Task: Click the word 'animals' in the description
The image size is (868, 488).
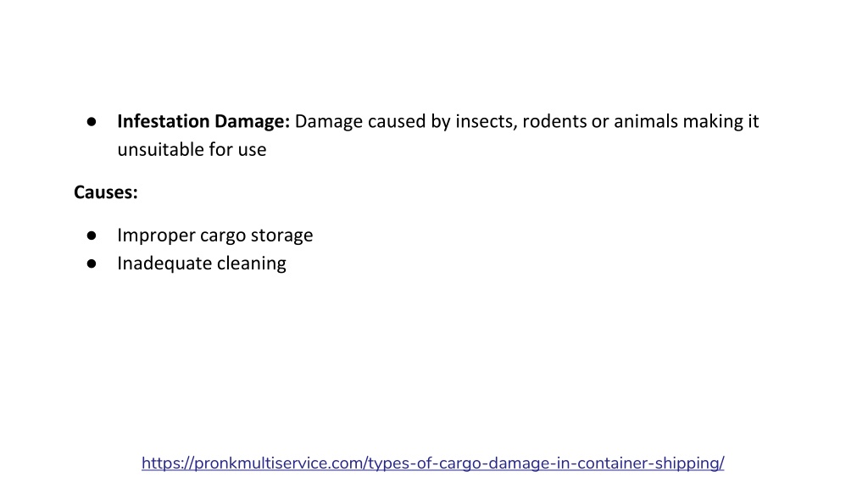Action: click(645, 121)
